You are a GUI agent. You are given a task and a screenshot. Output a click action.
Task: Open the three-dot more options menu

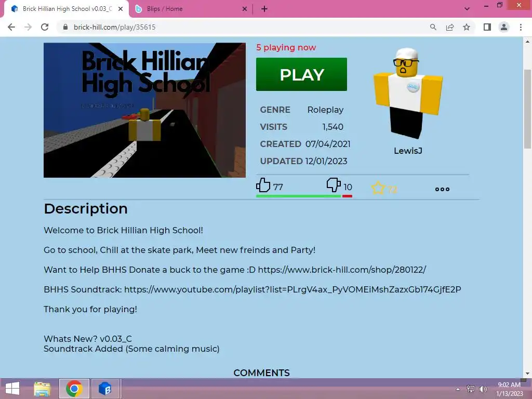click(x=442, y=189)
